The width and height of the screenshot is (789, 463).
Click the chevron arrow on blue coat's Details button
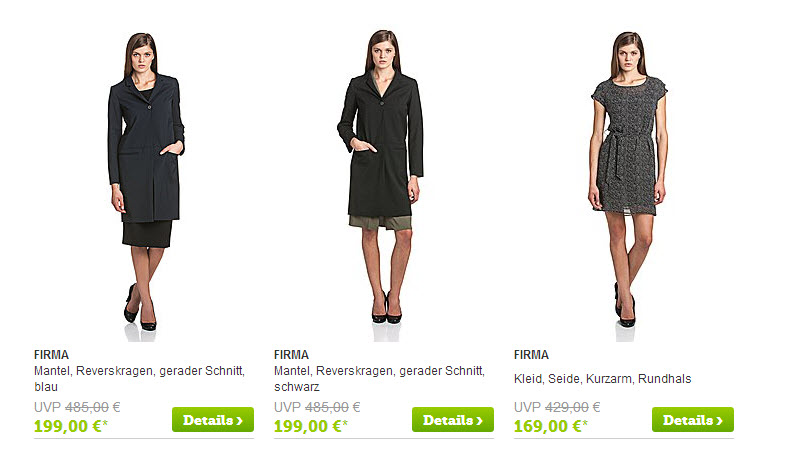[x=240, y=421]
